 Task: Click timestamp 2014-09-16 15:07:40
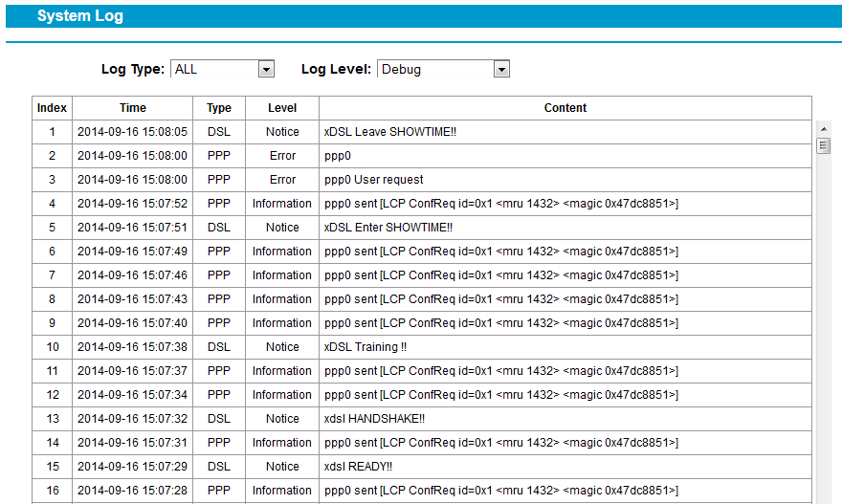(133, 322)
